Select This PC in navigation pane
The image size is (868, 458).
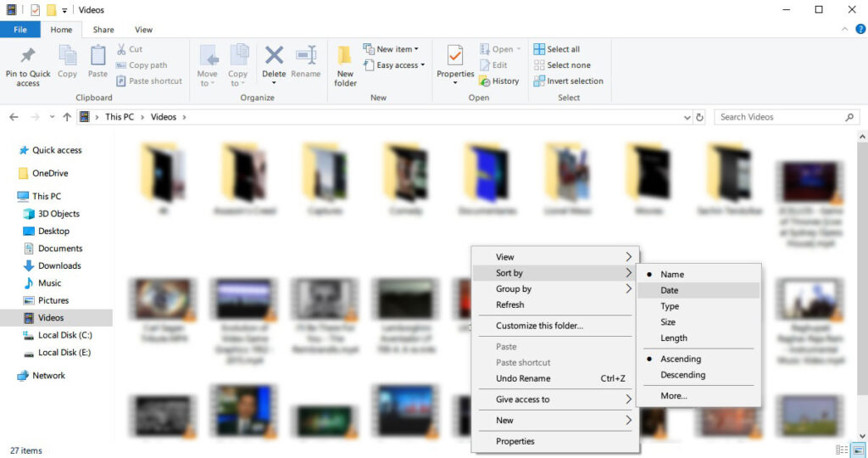[39, 196]
